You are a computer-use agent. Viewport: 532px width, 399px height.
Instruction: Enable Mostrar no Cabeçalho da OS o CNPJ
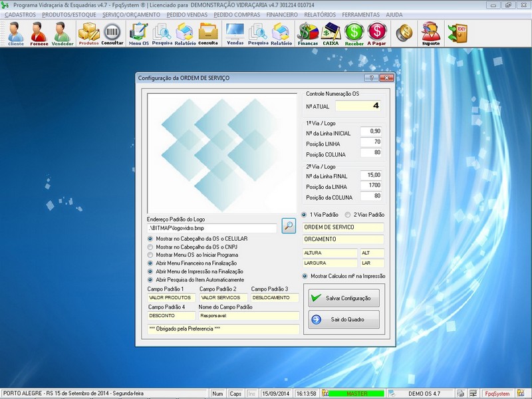coord(151,247)
